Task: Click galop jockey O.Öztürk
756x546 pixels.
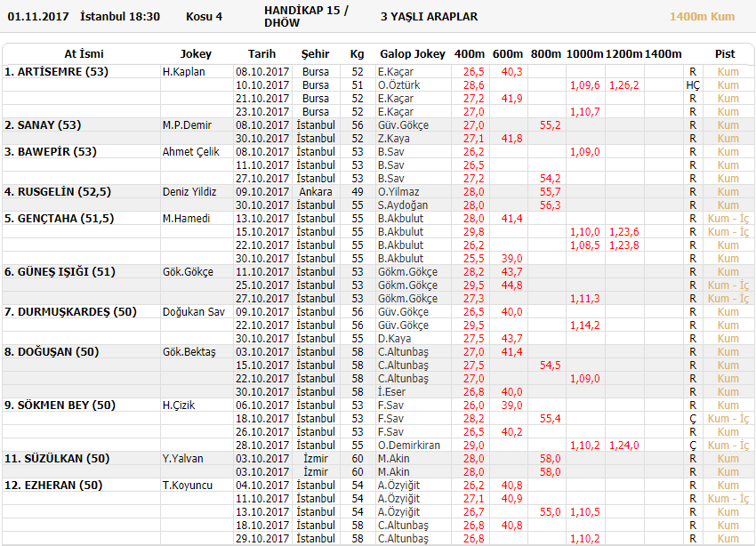Action: [x=398, y=85]
